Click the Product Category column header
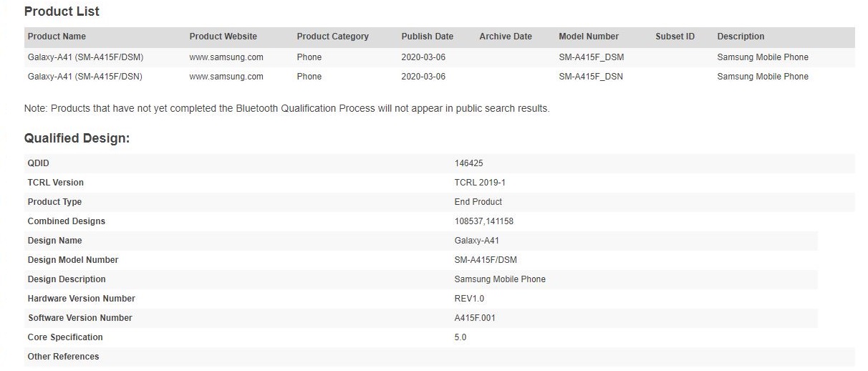Image resolution: width=868 pixels, height=371 pixels. coord(332,37)
